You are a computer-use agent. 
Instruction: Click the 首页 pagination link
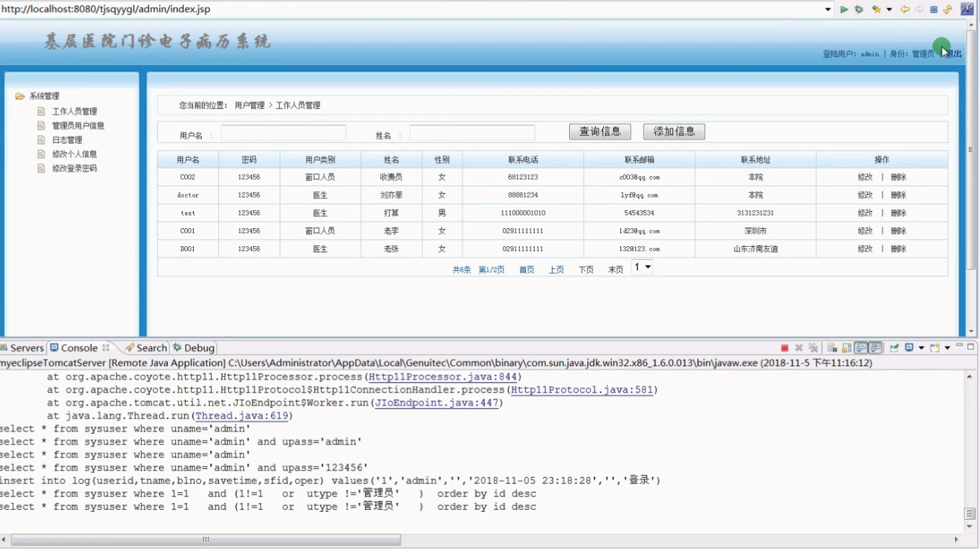click(x=527, y=270)
